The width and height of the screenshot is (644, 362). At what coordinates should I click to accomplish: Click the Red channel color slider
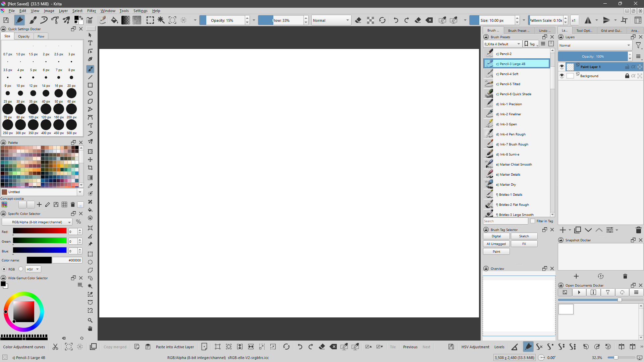tap(40, 231)
